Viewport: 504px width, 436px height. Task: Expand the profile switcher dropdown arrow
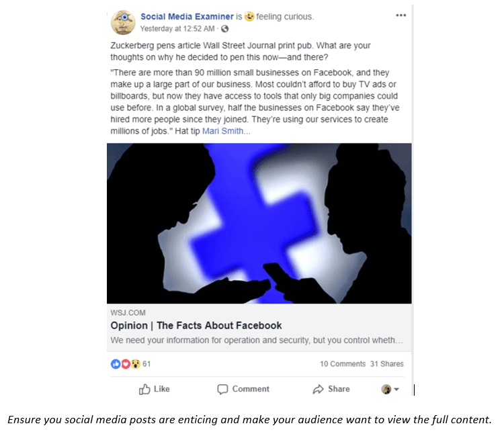(396, 390)
